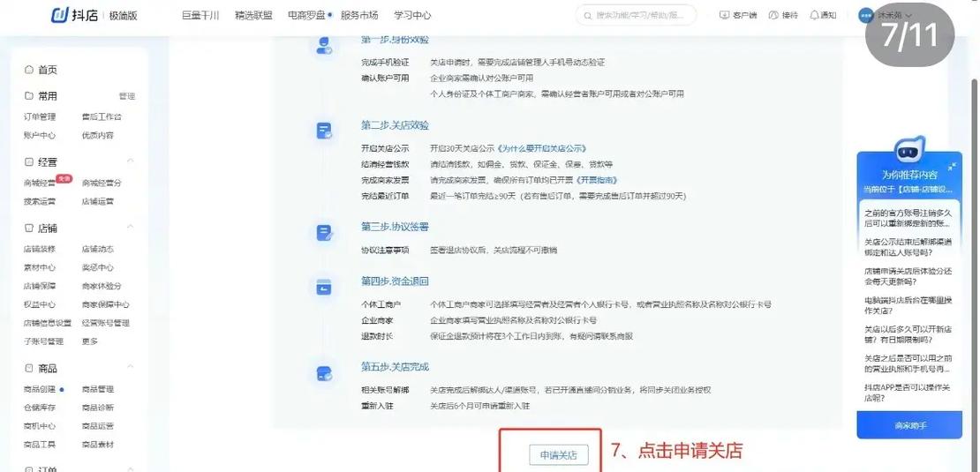
Task: Click the 经营 section icon
Action: point(29,162)
